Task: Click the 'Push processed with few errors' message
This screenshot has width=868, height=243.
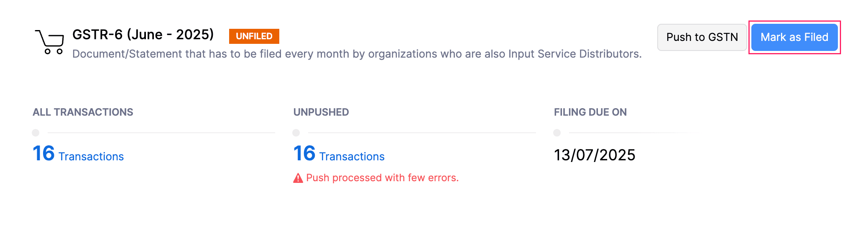Action: pyautogui.click(x=382, y=178)
